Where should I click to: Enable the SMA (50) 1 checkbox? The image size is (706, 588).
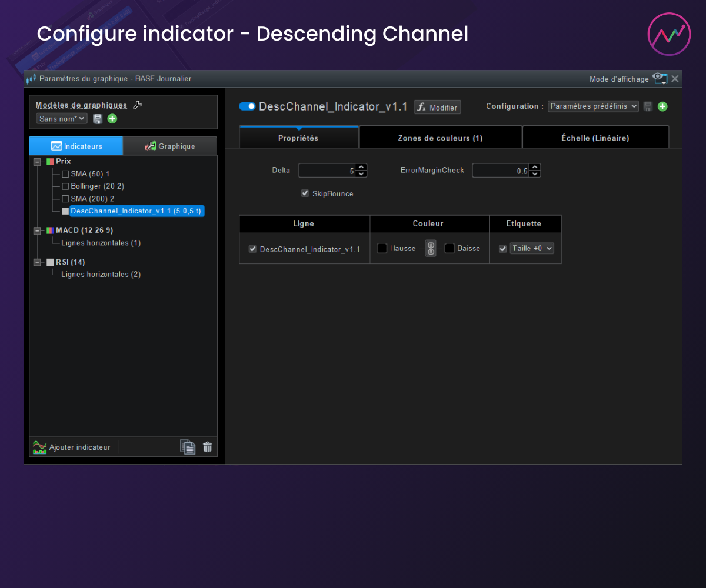tap(65, 174)
